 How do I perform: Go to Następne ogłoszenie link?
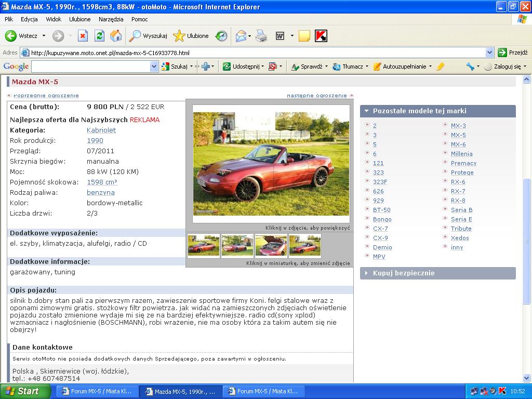coord(317,96)
